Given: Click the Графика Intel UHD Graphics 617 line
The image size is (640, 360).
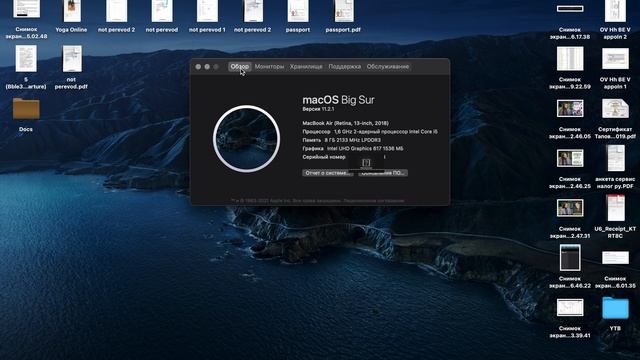Looking at the screenshot, I should coord(353,149).
